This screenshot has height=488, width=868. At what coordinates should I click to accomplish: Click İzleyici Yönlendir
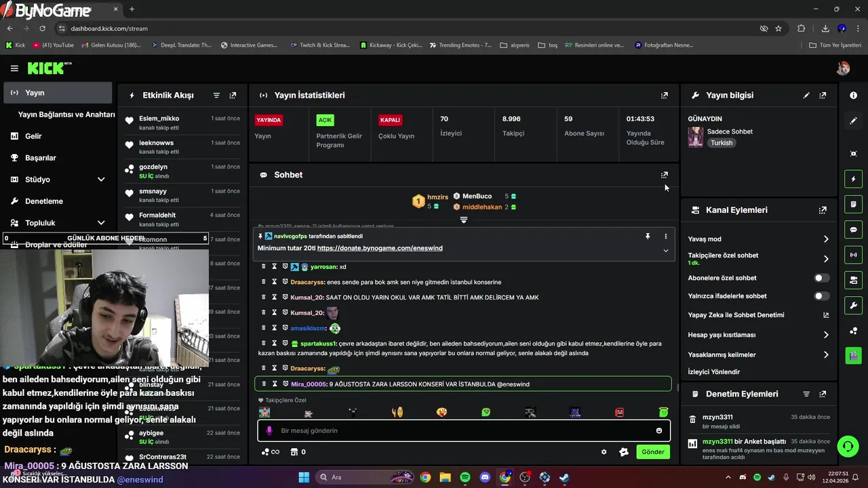714,372
